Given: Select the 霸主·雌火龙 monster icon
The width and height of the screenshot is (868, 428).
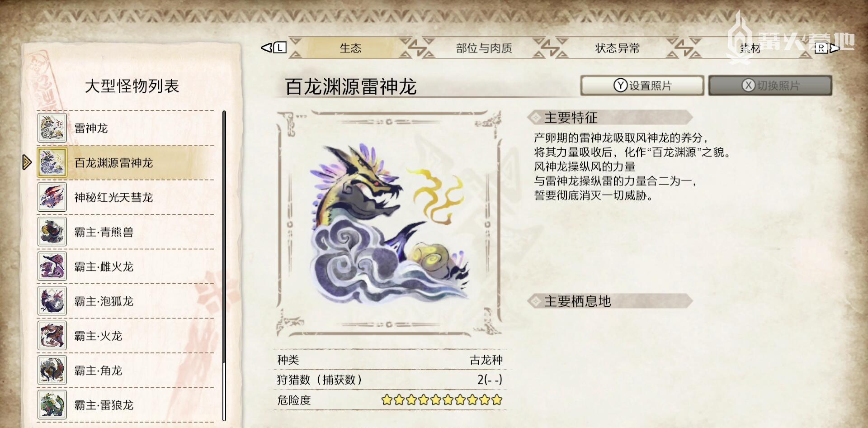Looking at the screenshot, I should tap(52, 266).
